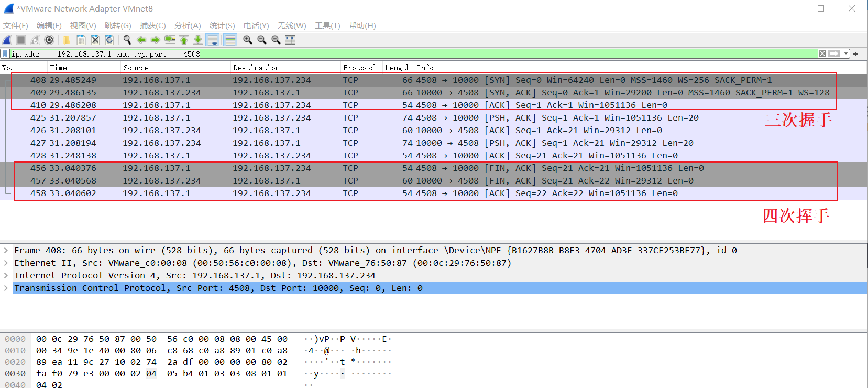Screen dimensions: 868x388
Task: Select packet 410 ACK row
Action: (x=434, y=105)
